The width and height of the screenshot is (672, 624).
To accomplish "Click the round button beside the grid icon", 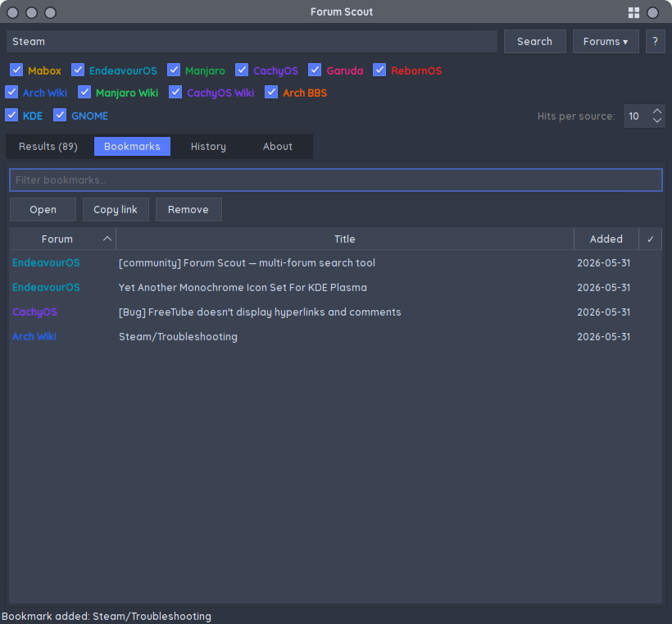I will pyautogui.click(x=652, y=12).
